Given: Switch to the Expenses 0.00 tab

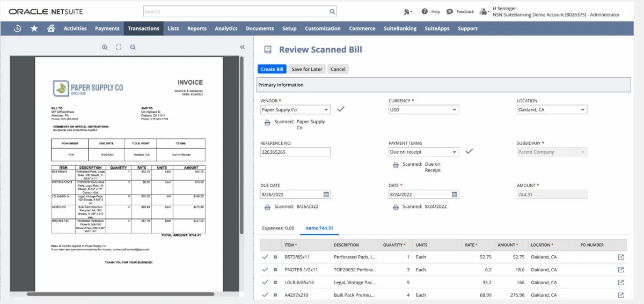Looking at the screenshot, I should 278,228.
